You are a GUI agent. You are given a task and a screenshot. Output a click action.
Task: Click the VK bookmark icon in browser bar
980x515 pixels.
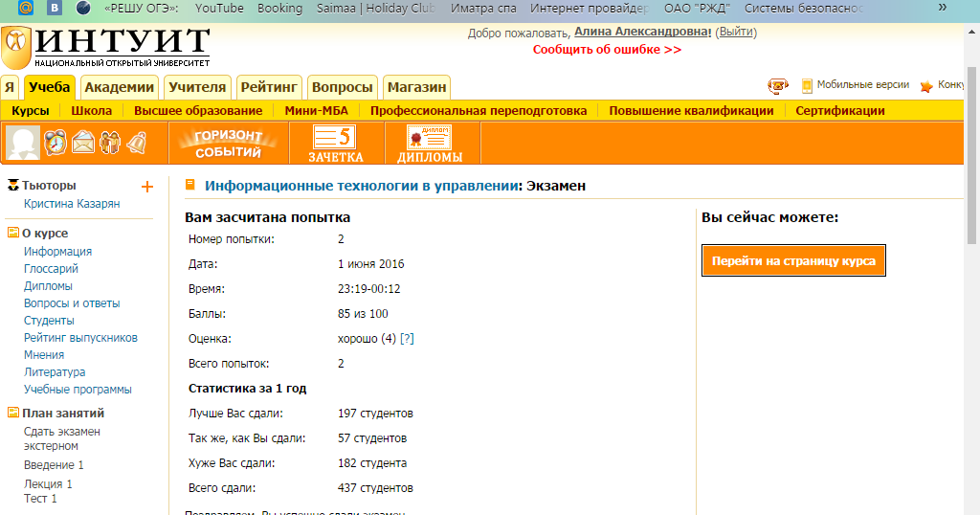[x=55, y=8]
